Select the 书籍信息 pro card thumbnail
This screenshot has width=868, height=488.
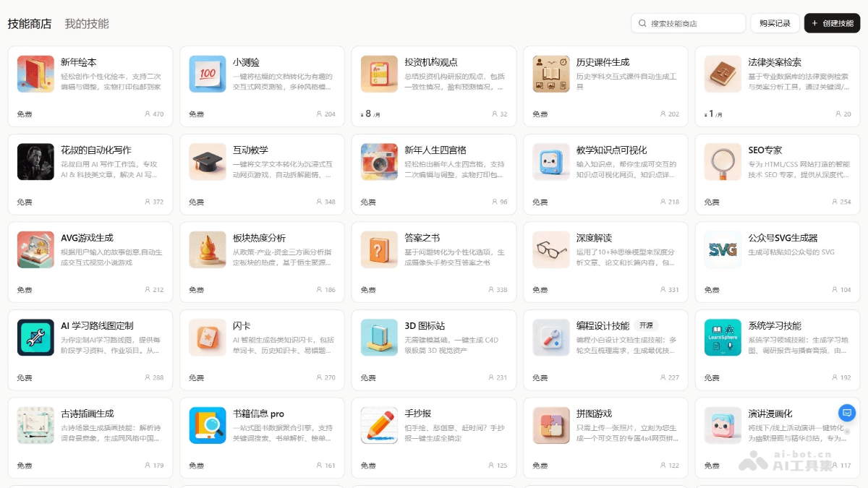point(207,424)
